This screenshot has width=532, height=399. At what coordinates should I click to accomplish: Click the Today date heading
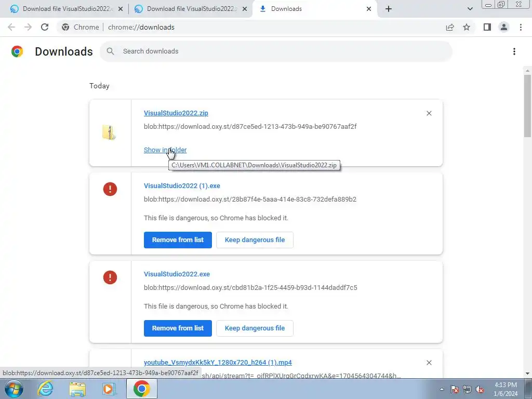pos(99,86)
